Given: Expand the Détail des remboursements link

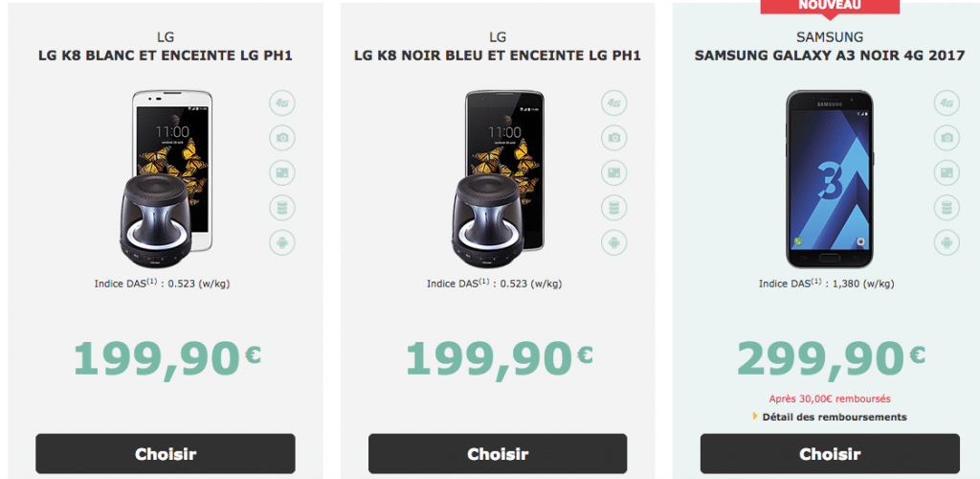Looking at the screenshot, I should [835, 417].
